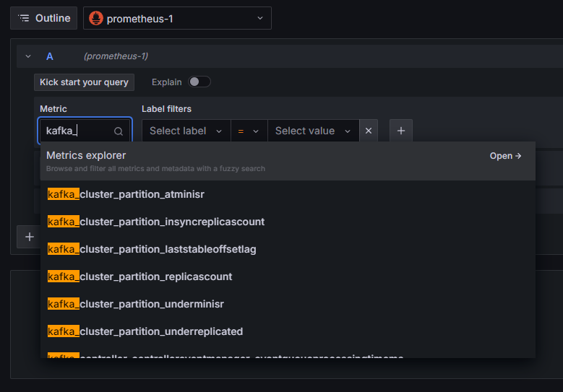Click Kick start your query button
The height and width of the screenshot is (392, 563).
[x=84, y=82]
